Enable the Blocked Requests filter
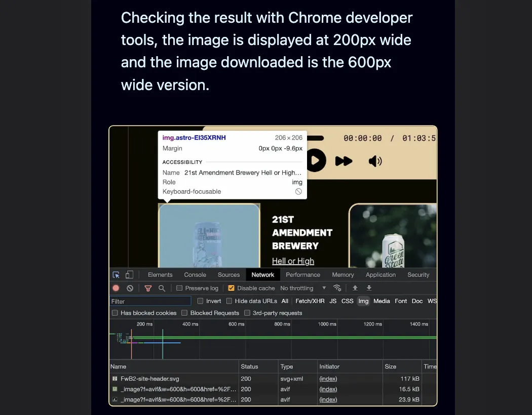This screenshot has width=532, height=415. coord(184,313)
